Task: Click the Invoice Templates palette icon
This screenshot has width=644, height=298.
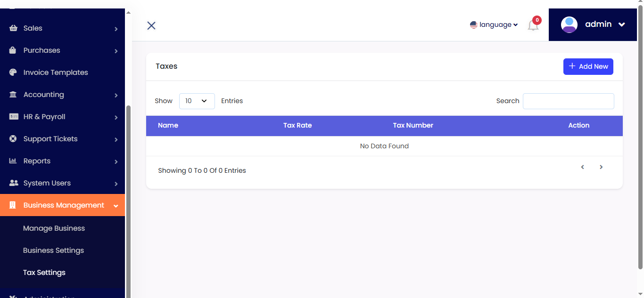Action: coord(13,72)
